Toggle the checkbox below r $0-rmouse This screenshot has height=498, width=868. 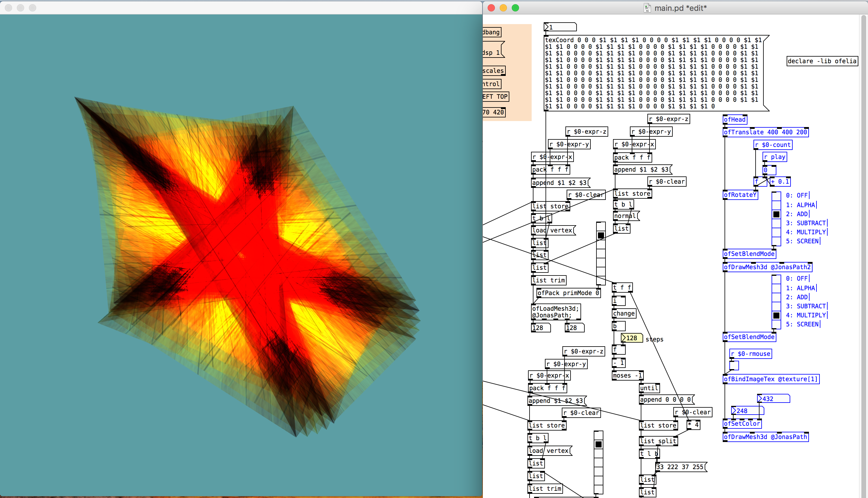pos(734,366)
